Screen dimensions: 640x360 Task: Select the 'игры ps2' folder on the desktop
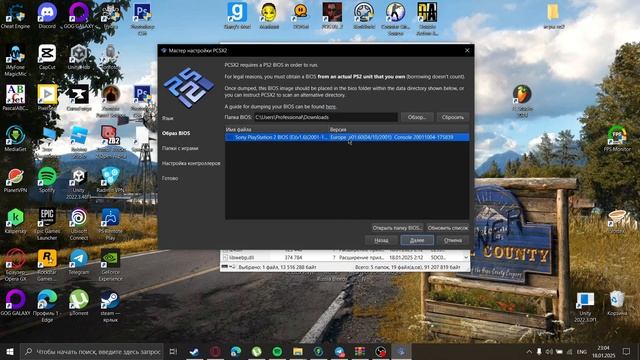click(553, 16)
